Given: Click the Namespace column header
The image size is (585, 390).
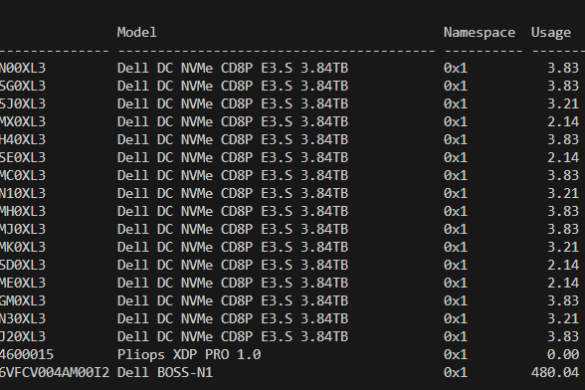Looking at the screenshot, I should 479,32.
